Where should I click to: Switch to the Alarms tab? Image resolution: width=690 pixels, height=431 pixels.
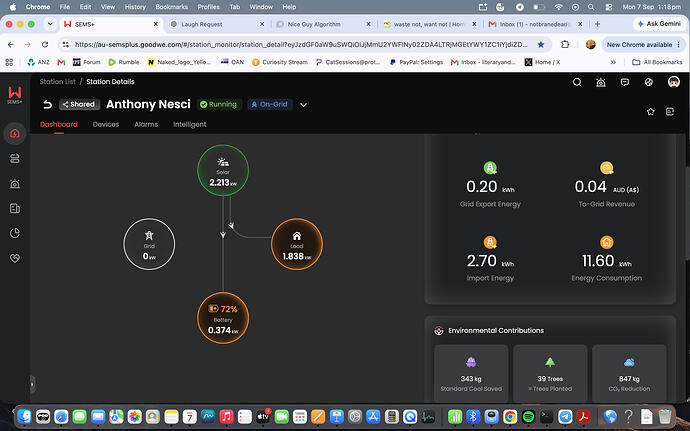[x=146, y=125]
